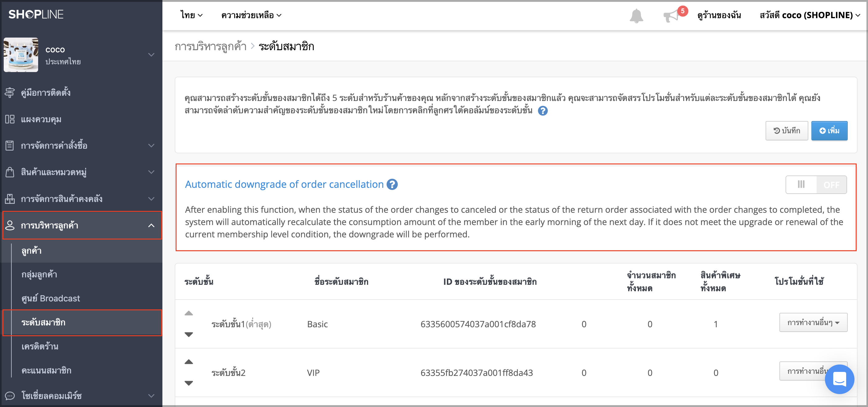Click the SHOPLINE logo
Viewport: 868px width, 407px height.
point(36,14)
